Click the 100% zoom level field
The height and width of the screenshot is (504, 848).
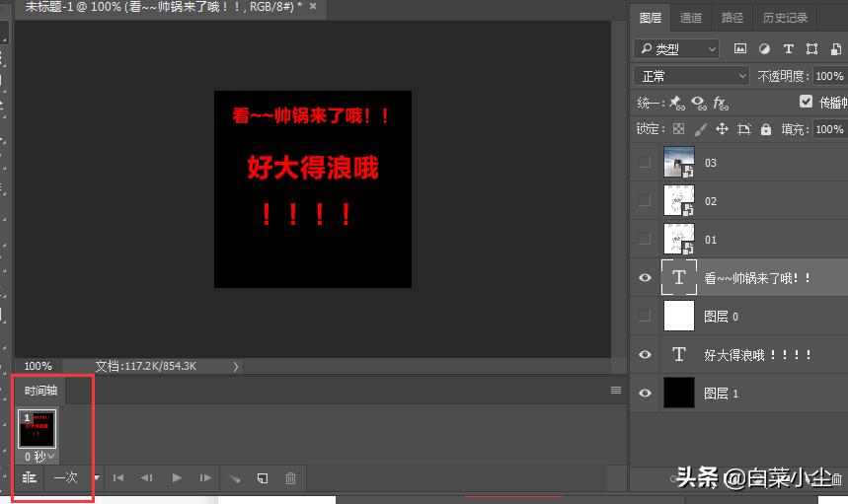click(x=38, y=366)
